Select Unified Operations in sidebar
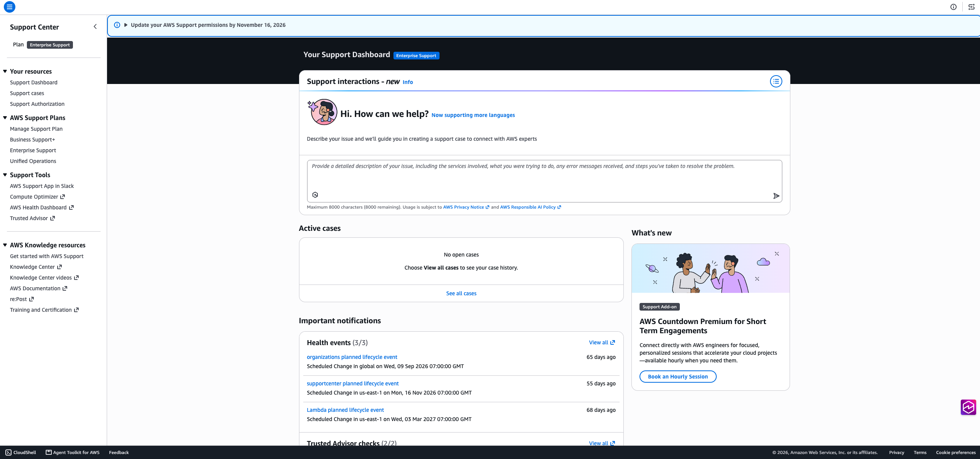Screen dimensions: 980x459 [x=33, y=161]
